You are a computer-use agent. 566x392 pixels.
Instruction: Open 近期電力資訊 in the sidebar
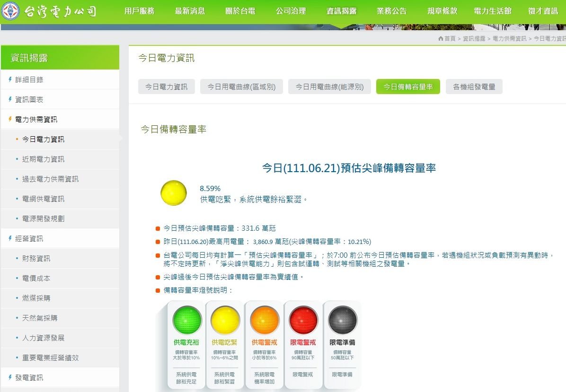[x=60, y=159]
